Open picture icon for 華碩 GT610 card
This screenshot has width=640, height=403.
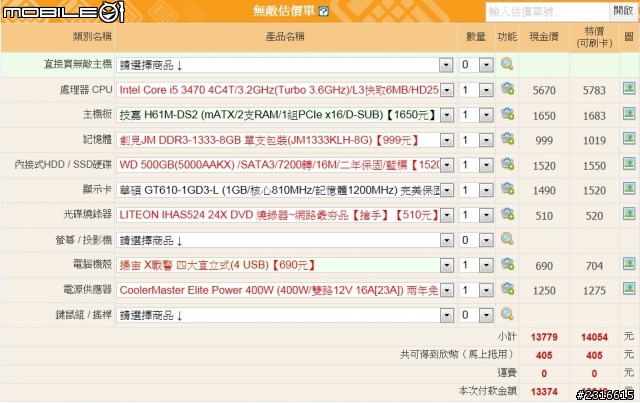point(629,189)
